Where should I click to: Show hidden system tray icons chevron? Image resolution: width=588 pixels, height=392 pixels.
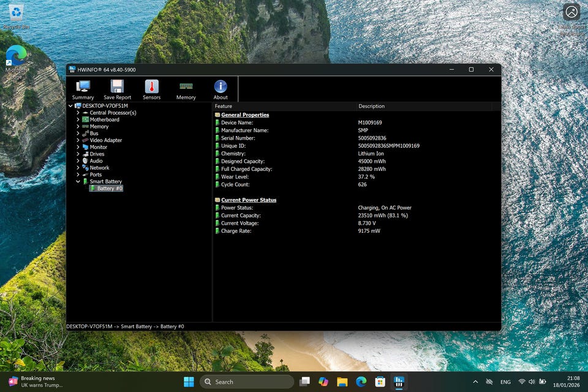click(x=475, y=382)
